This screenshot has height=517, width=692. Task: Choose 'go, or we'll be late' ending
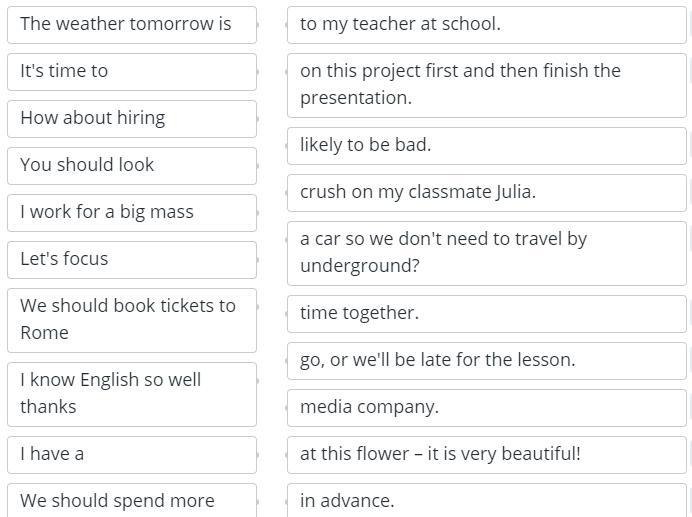(x=486, y=360)
